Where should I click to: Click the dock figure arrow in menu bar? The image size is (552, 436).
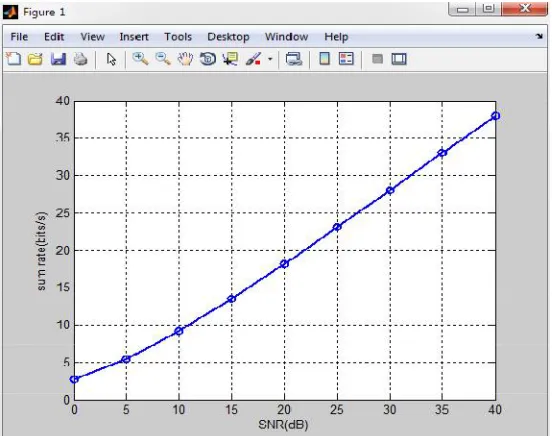539,36
